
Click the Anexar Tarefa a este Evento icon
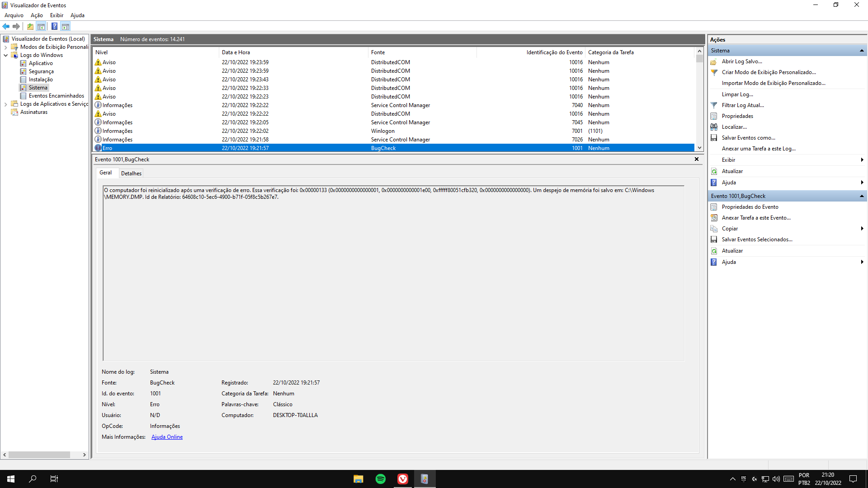tap(714, 218)
